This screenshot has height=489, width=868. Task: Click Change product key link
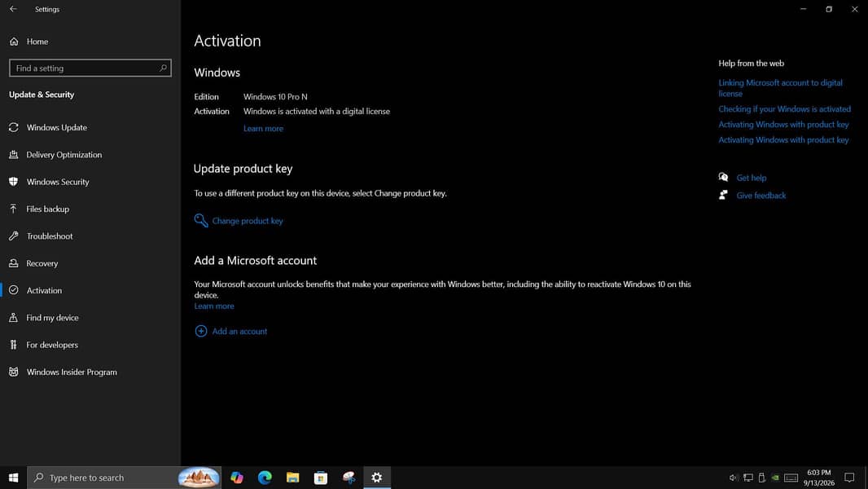tap(248, 220)
